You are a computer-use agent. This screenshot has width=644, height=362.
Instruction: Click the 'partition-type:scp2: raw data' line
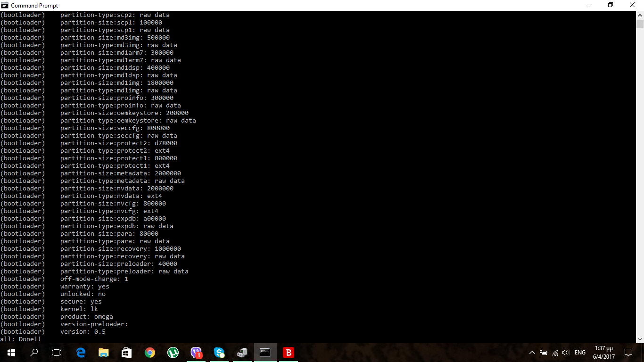115,15
